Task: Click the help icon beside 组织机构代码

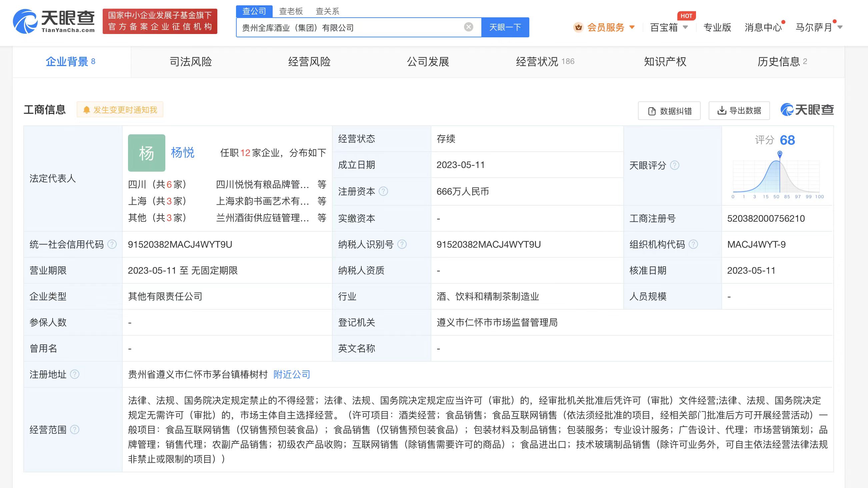Action: point(693,244)
